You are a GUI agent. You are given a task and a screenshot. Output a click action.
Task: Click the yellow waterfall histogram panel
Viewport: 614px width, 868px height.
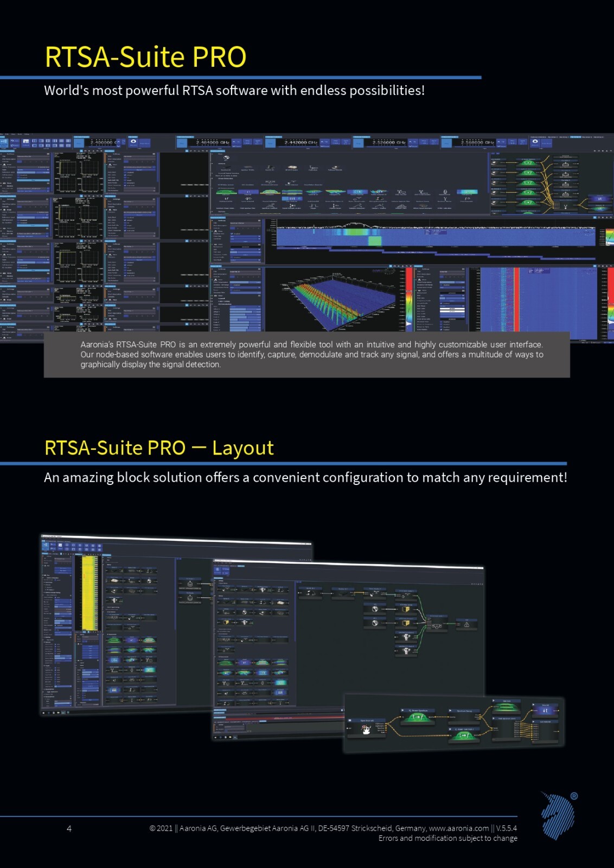coord(90,592)
